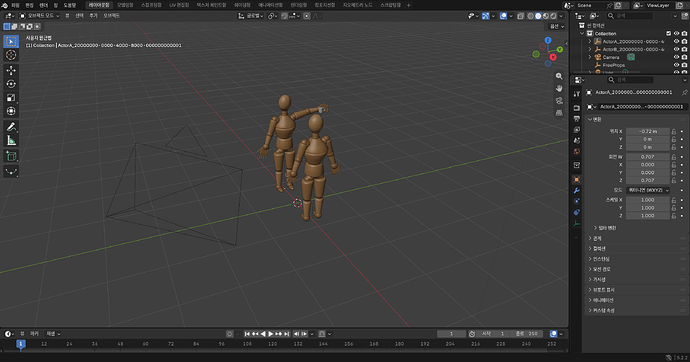Activate the 3D Cursor tool

11,55
